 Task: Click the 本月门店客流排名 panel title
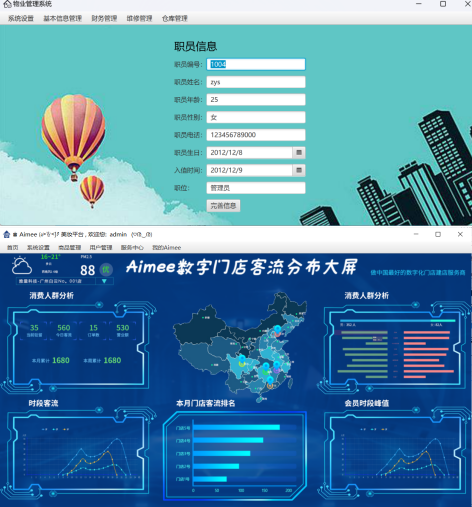206,403
